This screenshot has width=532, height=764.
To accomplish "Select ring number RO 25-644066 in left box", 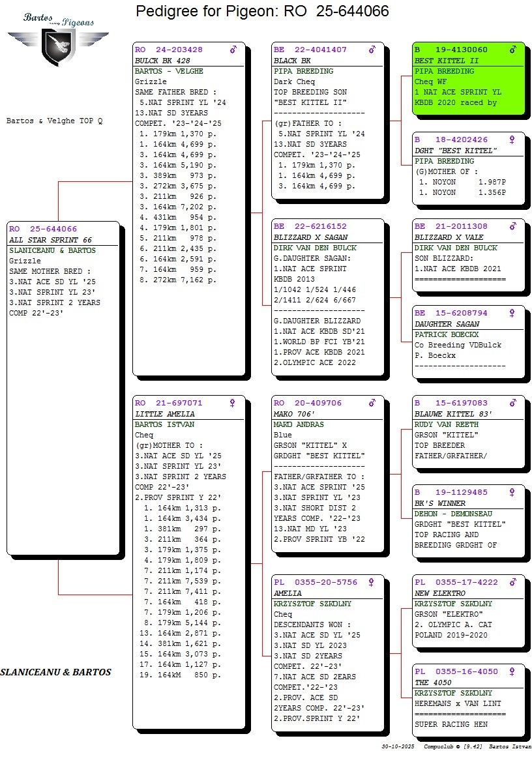I will (x=43, y=229).
